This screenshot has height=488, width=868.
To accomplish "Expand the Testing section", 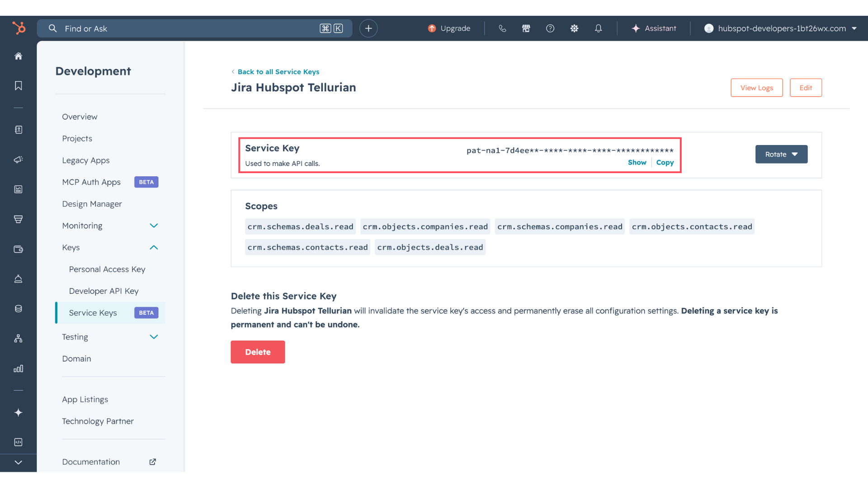I will 110,337.
